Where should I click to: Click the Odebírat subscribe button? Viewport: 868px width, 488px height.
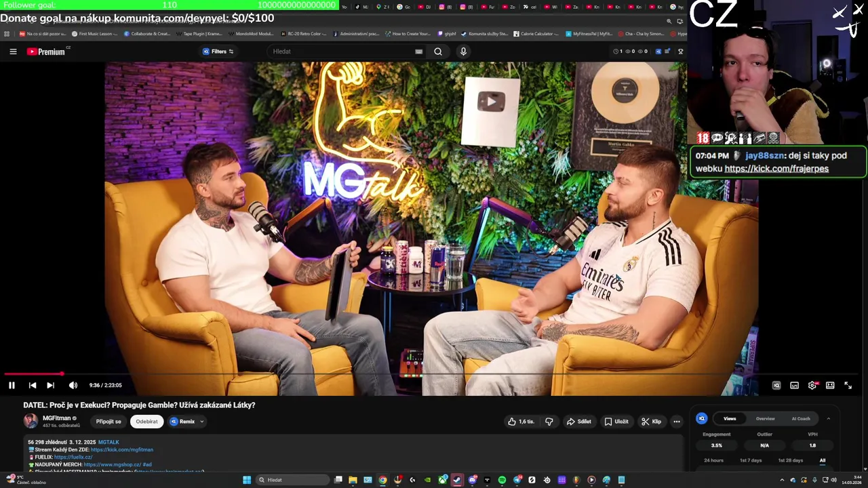click(x=146, y=422)
